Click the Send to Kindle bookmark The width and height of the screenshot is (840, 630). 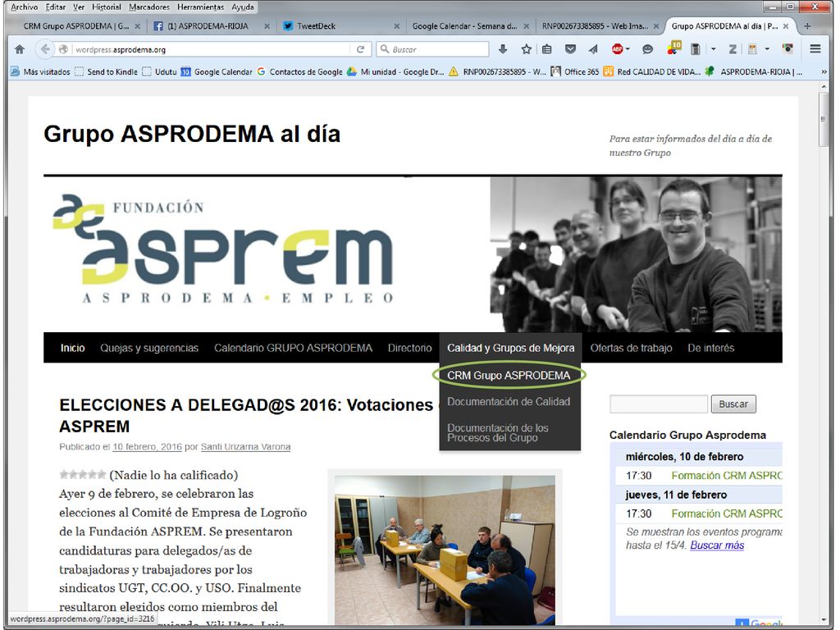pos(107,72)
